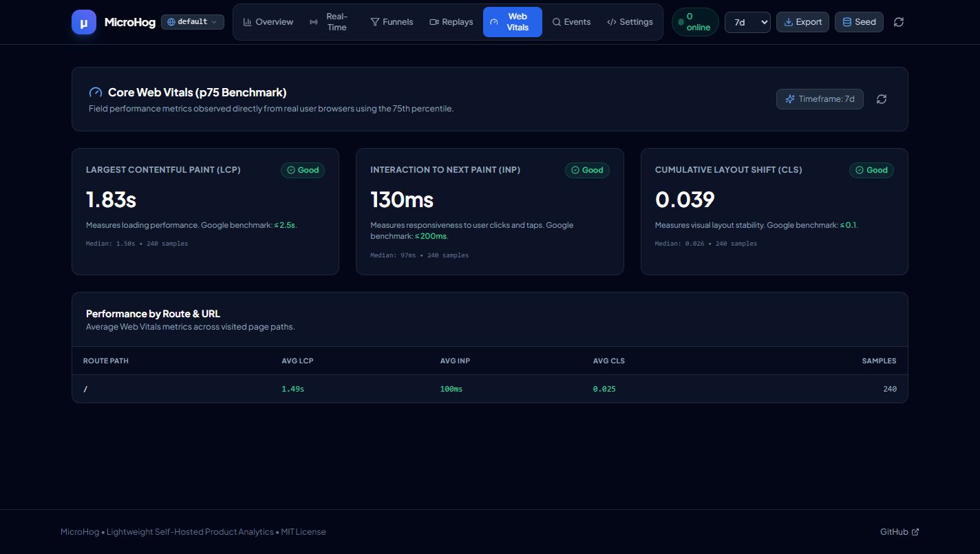Open the 7d time range dropdown

747,22
